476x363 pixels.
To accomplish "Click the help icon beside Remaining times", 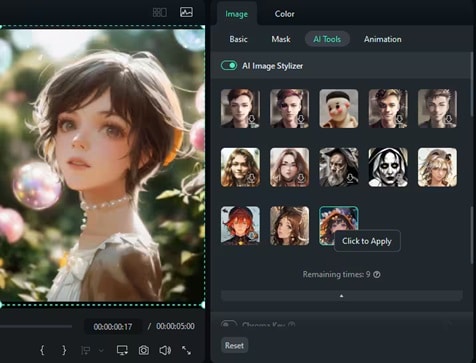I will [377, 275].
